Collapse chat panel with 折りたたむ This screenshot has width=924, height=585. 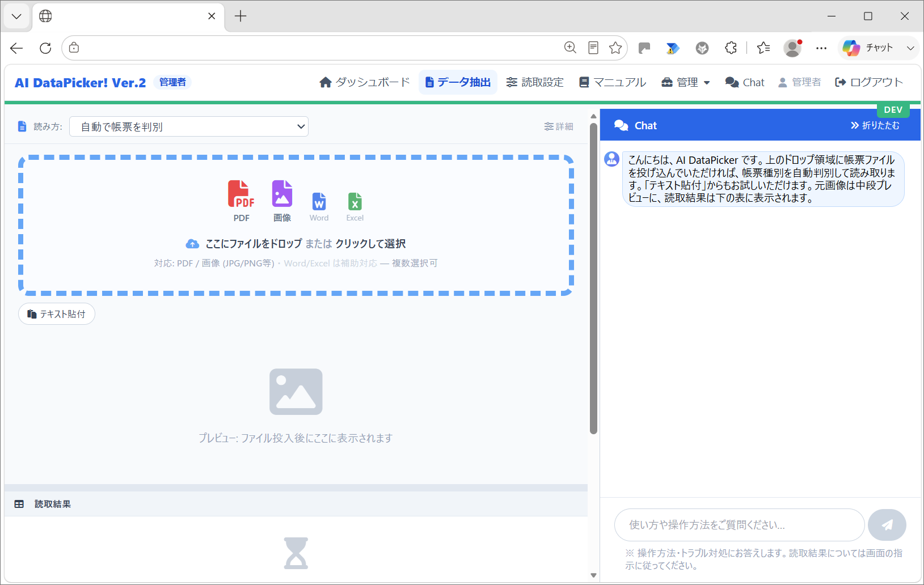click(x=875, y=125)
